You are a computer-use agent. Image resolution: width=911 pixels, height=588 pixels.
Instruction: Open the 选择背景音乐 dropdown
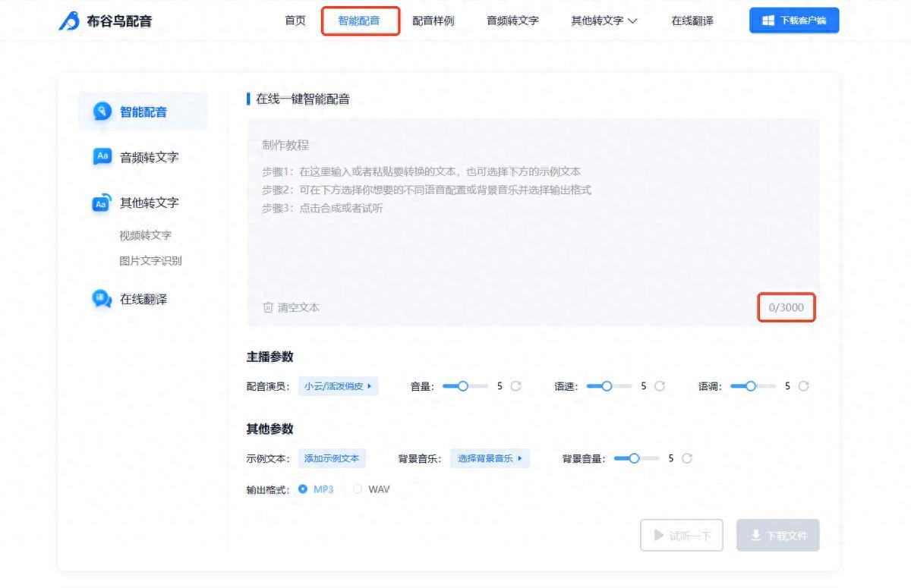490,458
